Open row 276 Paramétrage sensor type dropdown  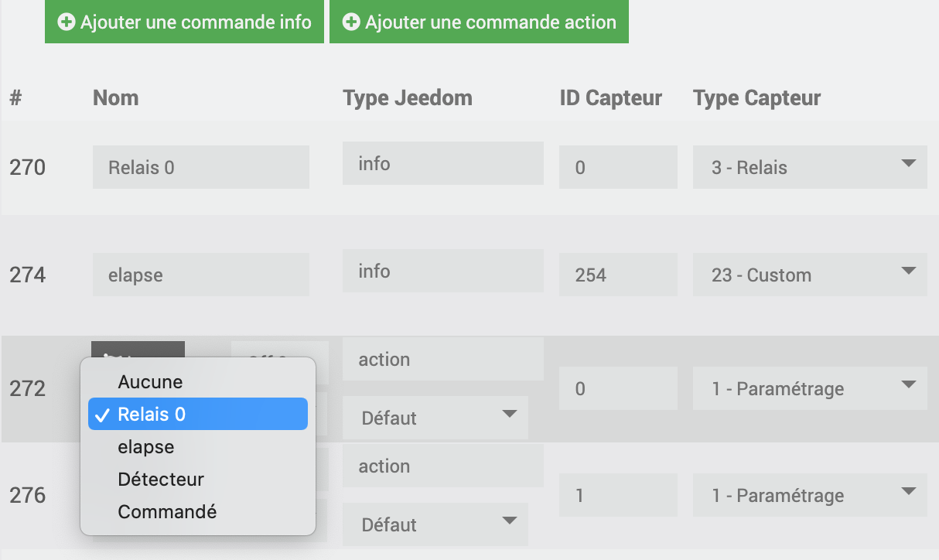(810, 495)
